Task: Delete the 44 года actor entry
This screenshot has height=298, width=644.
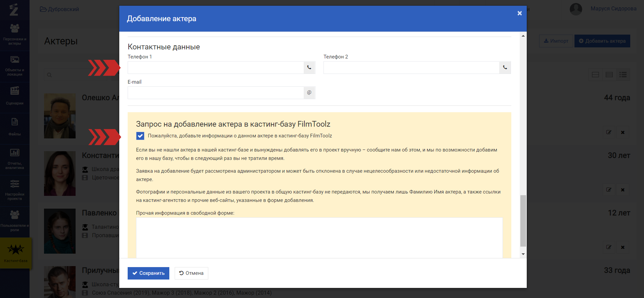Action: click(x=623, y=132)
